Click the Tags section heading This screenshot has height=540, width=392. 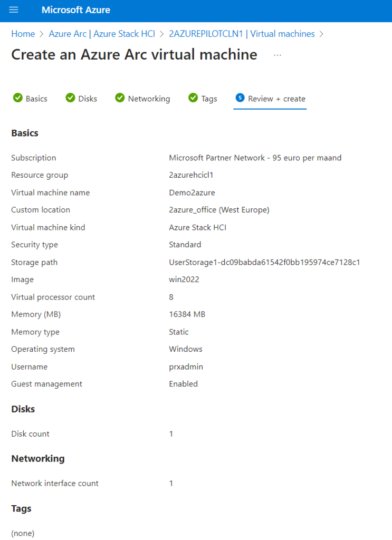[x=21, y=509]
